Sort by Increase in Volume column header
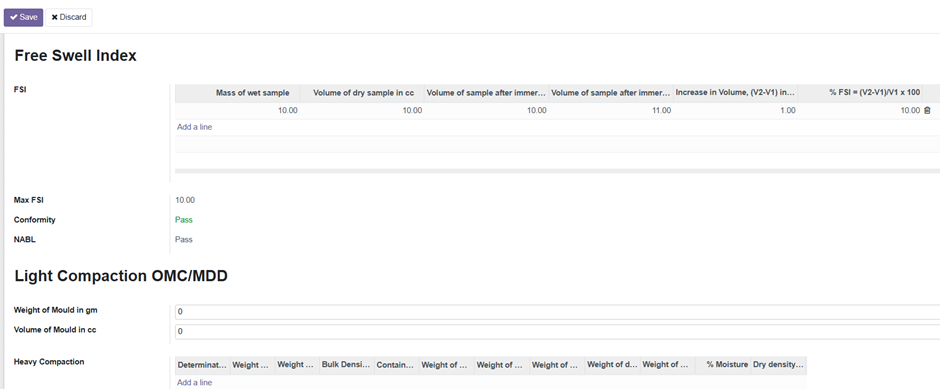This screenshot has height=389, width=940. (x=735, y=93)
